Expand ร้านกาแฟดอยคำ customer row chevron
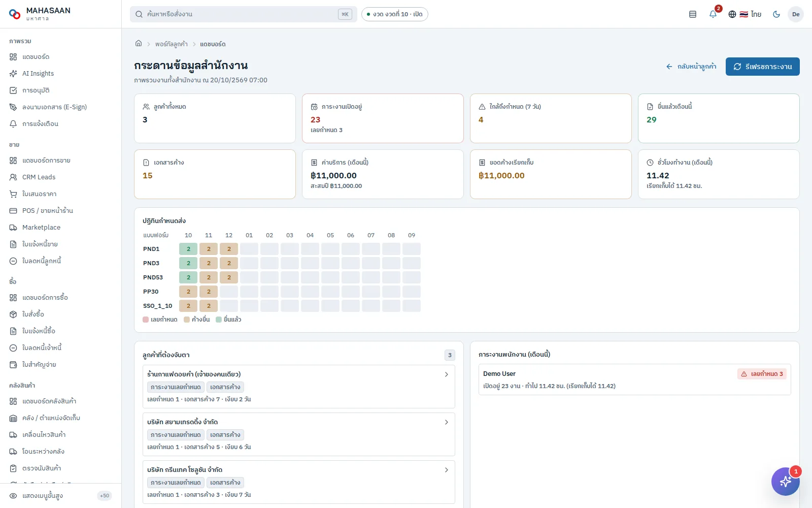Screen dimensions: 812x508 447,374
